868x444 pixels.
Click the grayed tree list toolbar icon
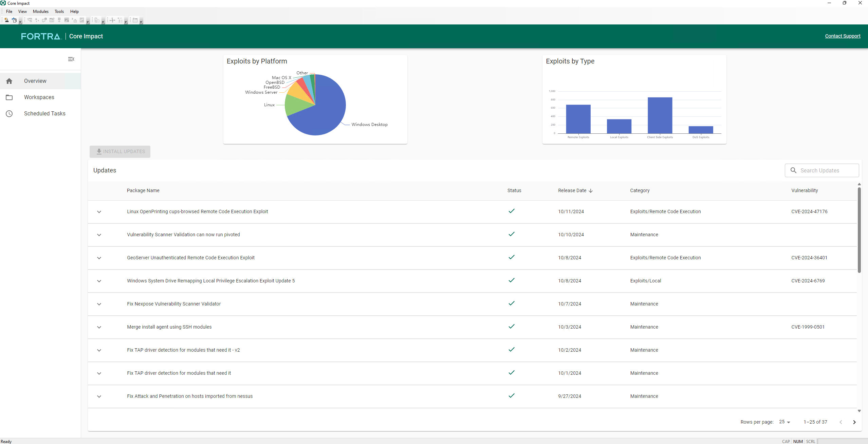point(120,20)
